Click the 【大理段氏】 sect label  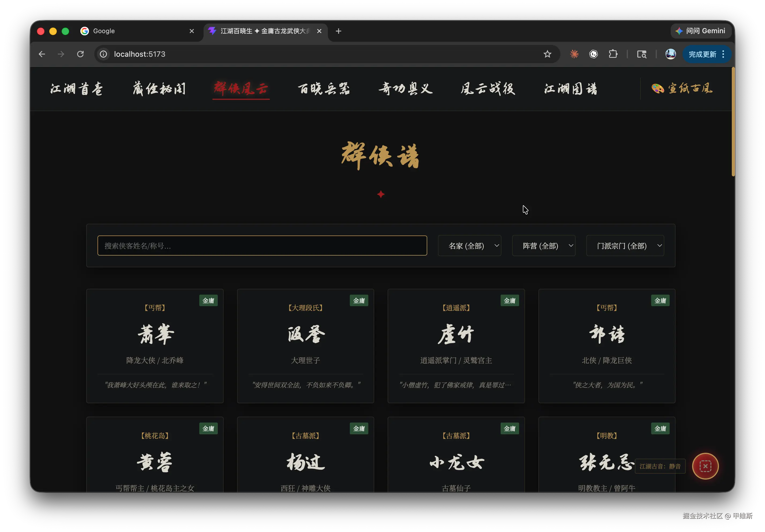(306, 308)
